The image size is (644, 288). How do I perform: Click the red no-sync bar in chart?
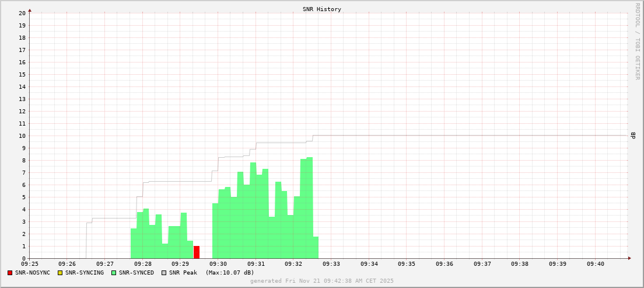click(197, 252)
